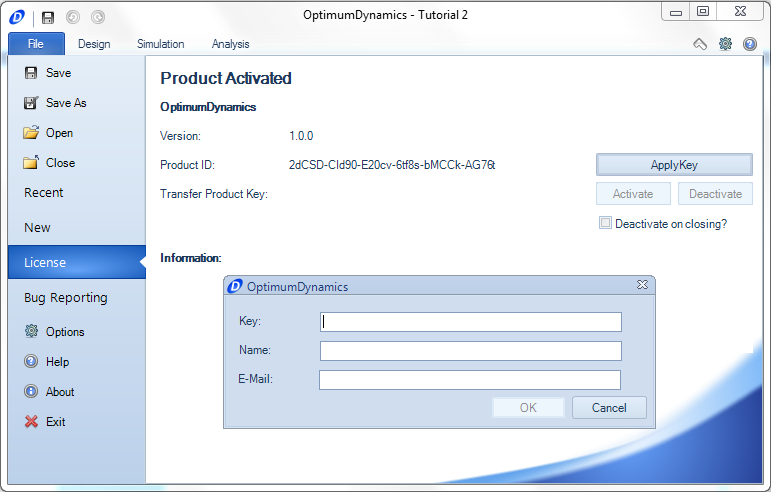Focus the E-Mail input field
771x492 pixels.
click(470, 380)
